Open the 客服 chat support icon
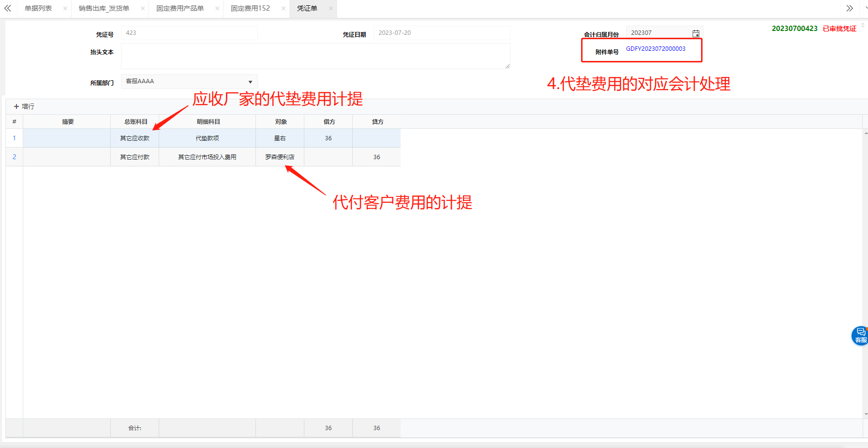 click(x=860, y=335)
